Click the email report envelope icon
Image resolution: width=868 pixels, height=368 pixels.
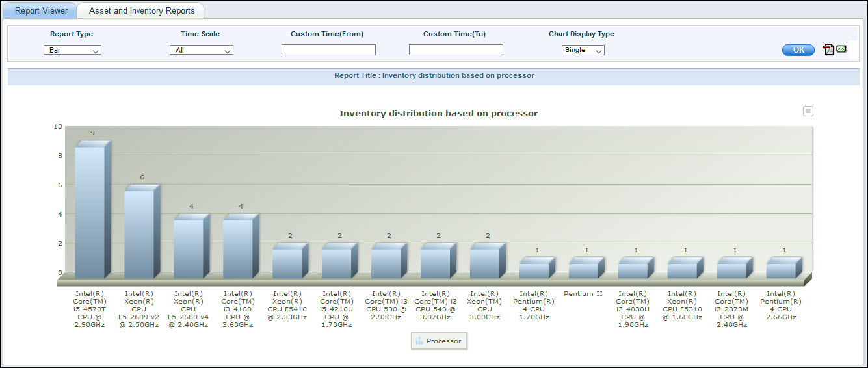tap(841, 49)
